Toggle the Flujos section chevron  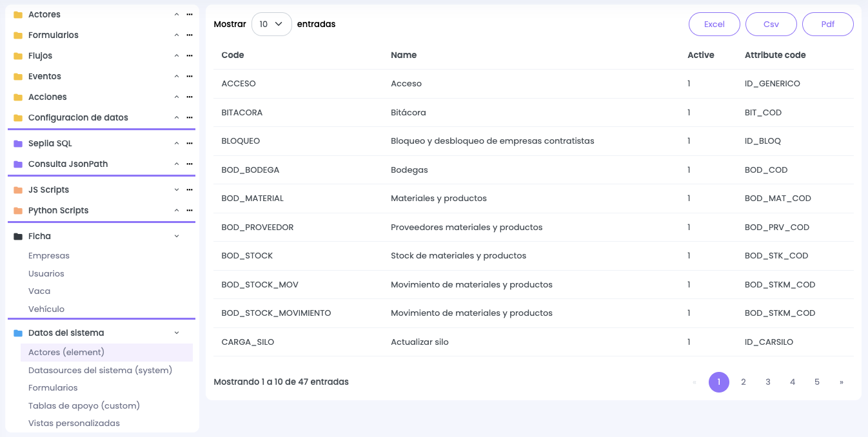point(177,55)
